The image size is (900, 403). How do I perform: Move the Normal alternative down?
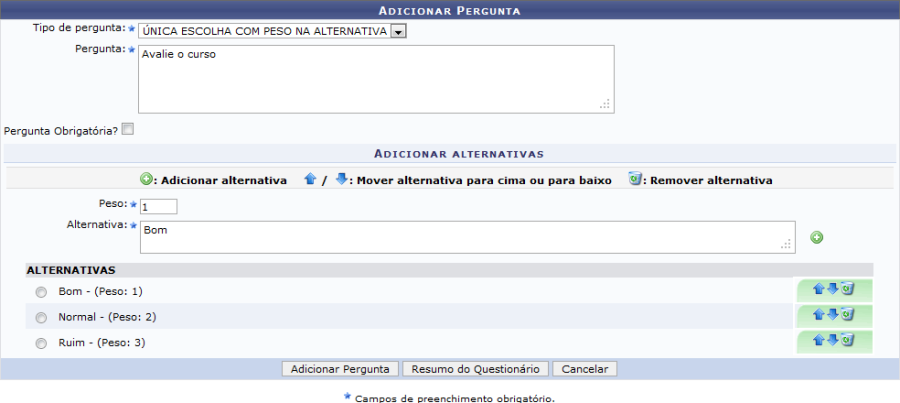pyautogui.click(x=832, y=314)
